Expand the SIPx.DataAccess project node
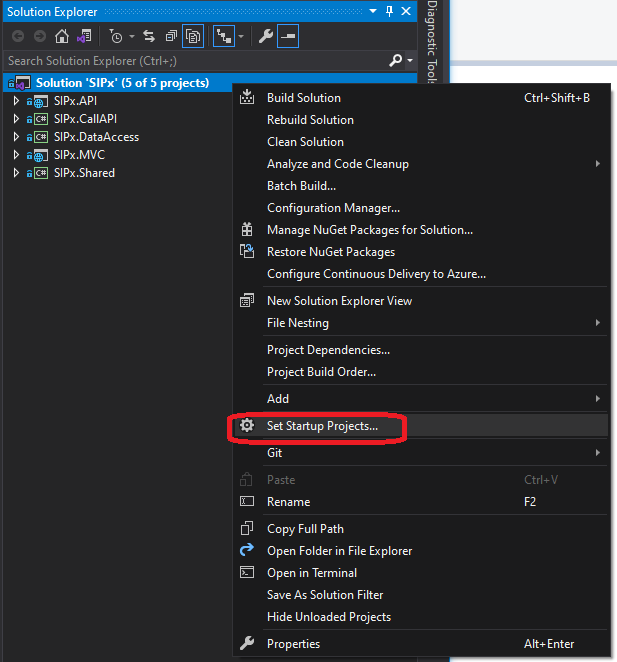Screen dimensions: 617x662 coord(16,137)
